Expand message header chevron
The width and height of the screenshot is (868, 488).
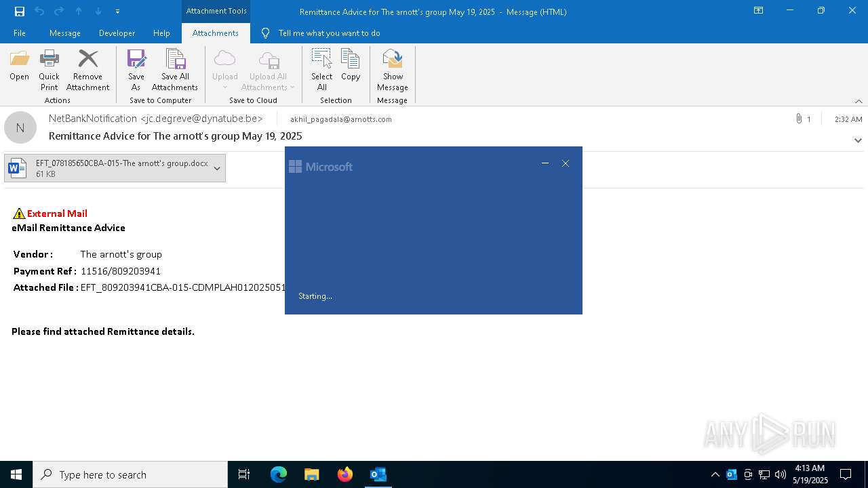pos(858,140)
